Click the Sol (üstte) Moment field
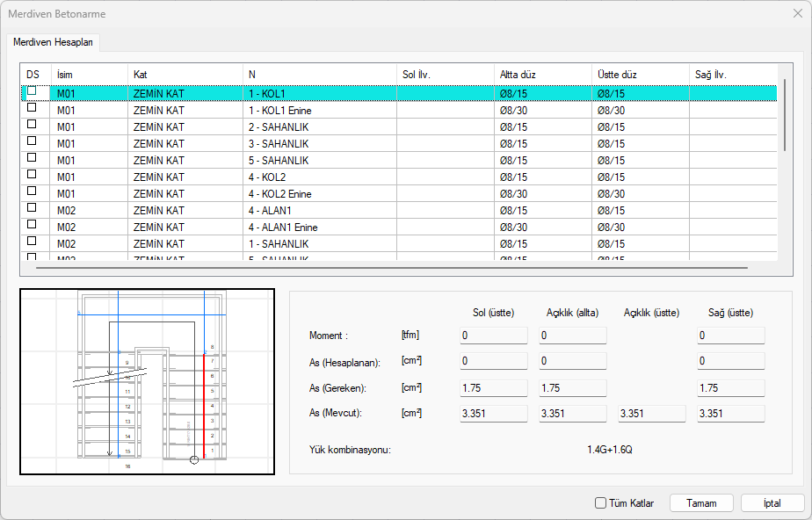 (x=493, y=336)
